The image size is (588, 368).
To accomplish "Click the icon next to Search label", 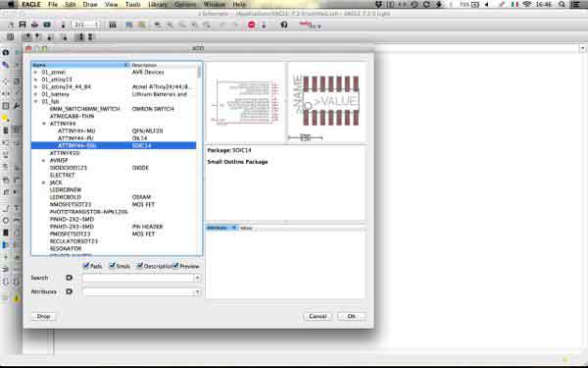I will [69, 278].
